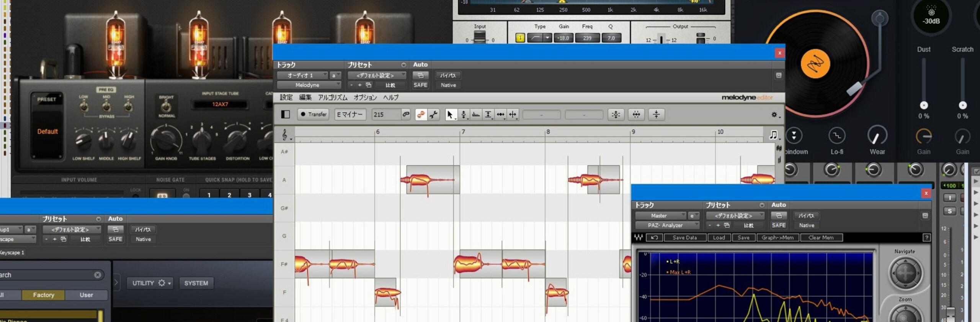
Task: Click Save Data in PAZ Analyzer
Action: coord(684,238)
